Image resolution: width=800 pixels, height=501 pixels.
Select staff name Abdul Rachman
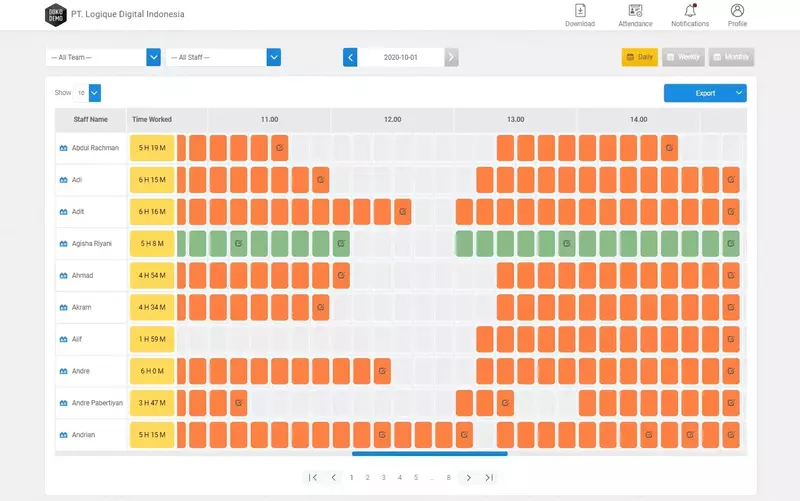coord(95,148)
